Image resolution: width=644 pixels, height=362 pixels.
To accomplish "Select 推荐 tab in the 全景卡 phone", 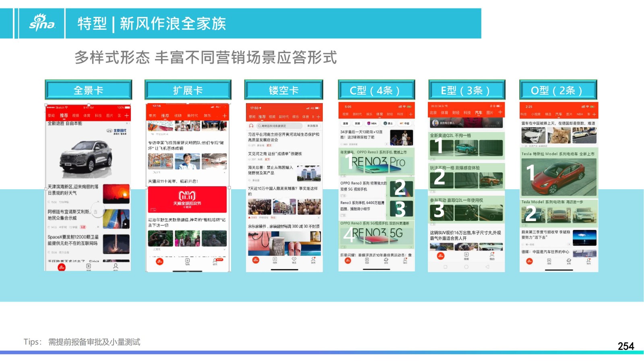I will point(64,116).
